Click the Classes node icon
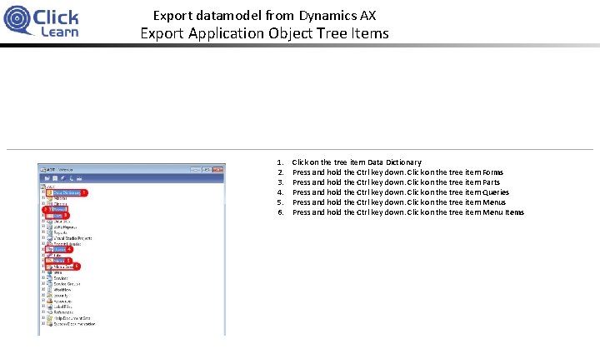Screen dimensions: 600x364 point(49,204)
